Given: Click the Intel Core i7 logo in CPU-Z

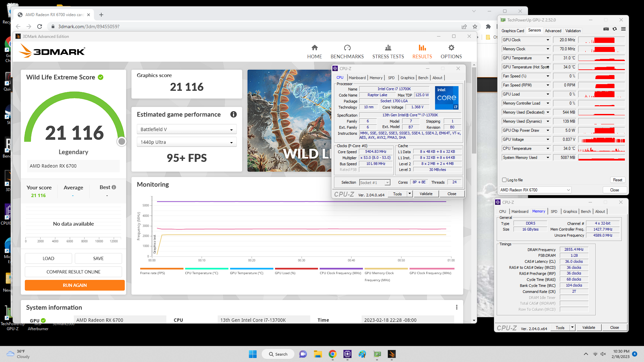Looking at the screenshot, I should pos(446,98).
